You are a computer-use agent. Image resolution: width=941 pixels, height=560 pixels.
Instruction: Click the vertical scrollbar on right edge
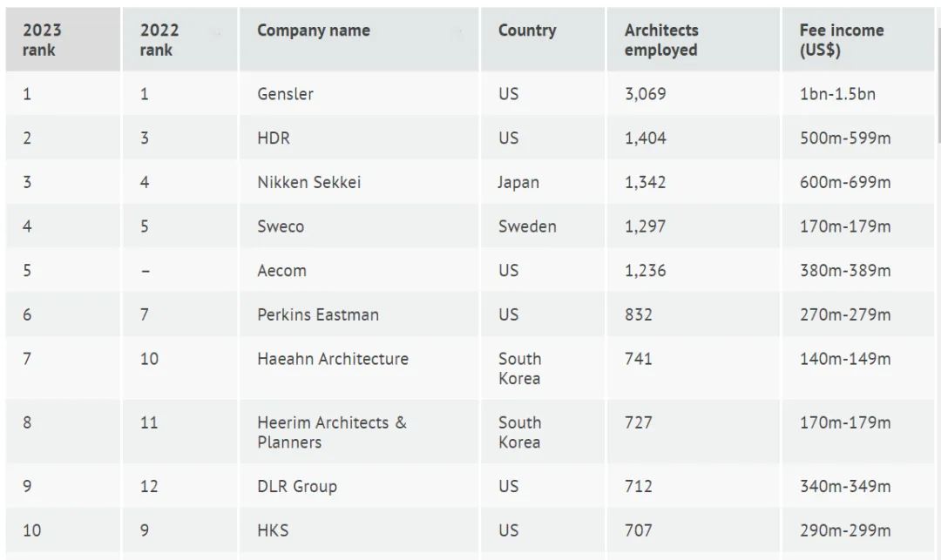(938, 84)
